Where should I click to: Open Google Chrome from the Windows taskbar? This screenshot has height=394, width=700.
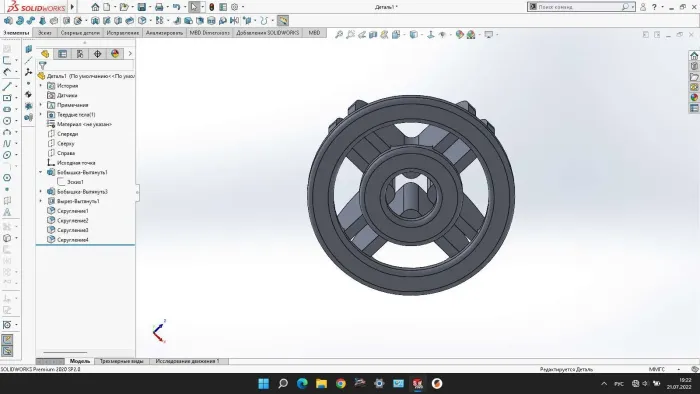click(341, 383)
